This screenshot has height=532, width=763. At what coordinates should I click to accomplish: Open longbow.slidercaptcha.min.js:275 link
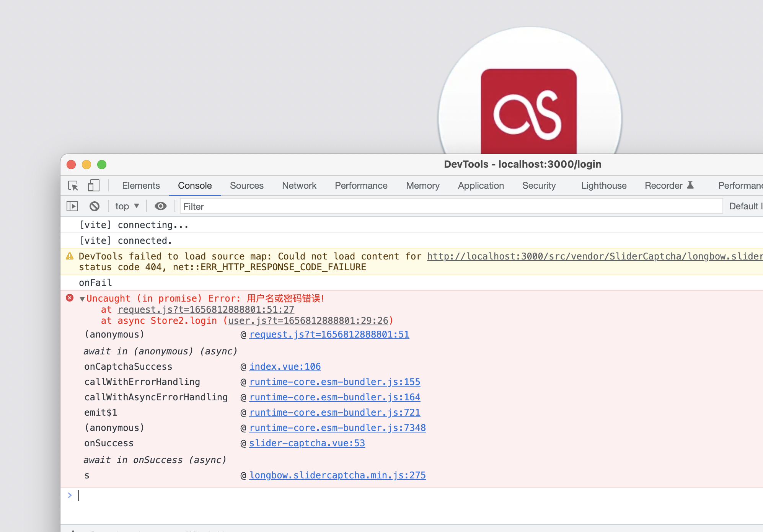point(337,475)
